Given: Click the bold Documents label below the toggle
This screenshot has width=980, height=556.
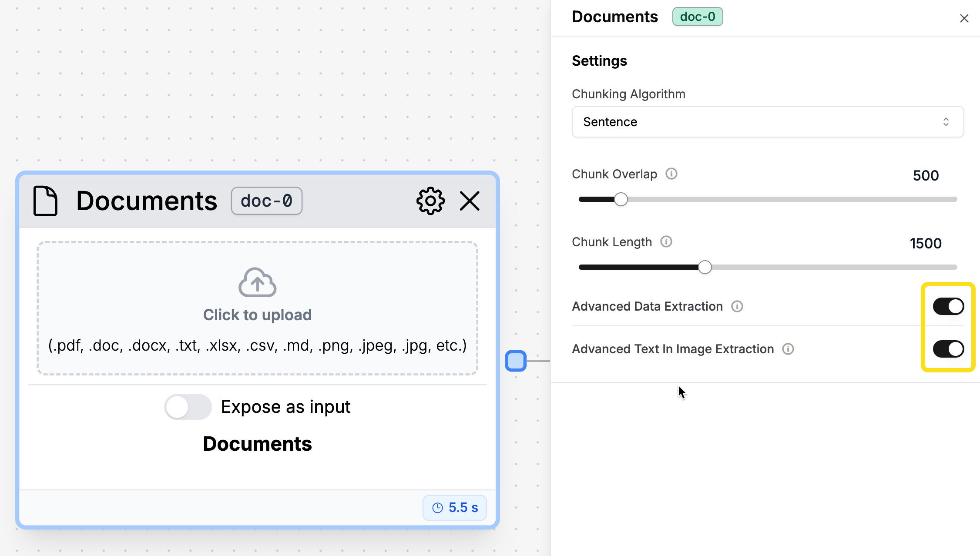Looking at the screenshot, I should (257, 444).
